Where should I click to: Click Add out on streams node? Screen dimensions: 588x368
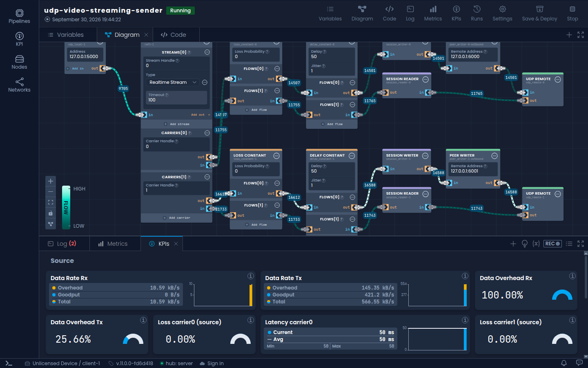[201, 115]
